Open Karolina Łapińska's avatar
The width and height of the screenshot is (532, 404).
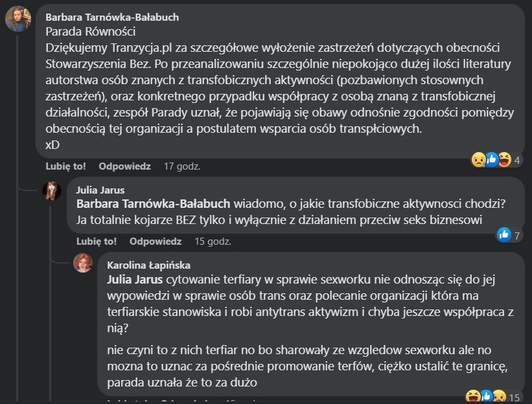pos(83,263)
